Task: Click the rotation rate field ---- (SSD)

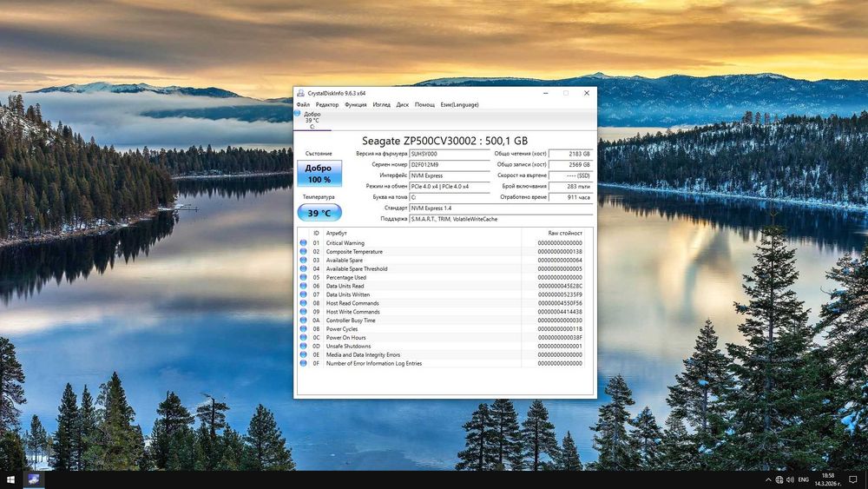Action: [x=571, y=175]
